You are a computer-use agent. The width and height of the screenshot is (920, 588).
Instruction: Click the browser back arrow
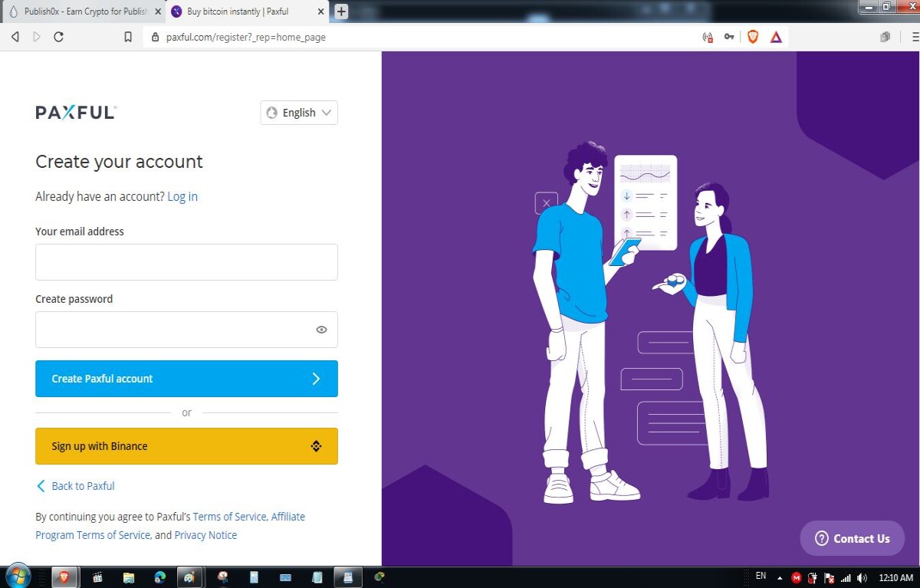15,37
